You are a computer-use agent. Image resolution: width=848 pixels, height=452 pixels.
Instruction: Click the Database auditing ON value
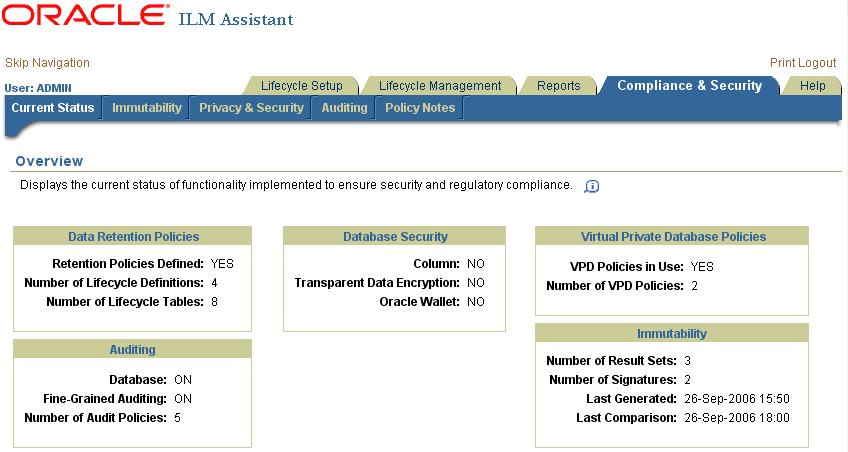point(183,380)
